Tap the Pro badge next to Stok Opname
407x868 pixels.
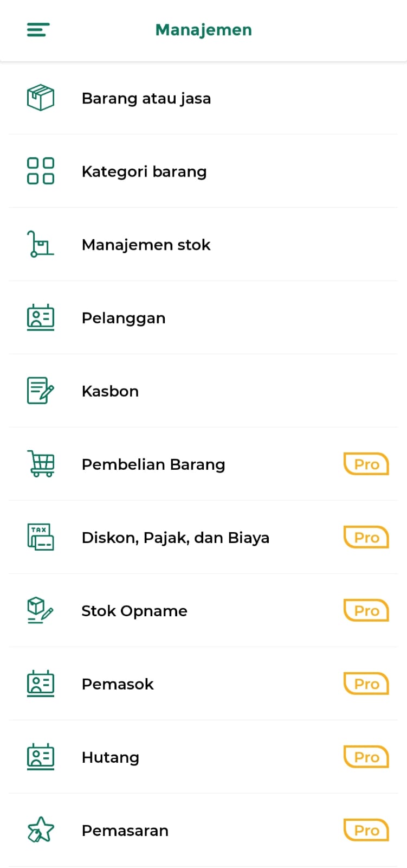pyautogui.click(x=366, y=611)
